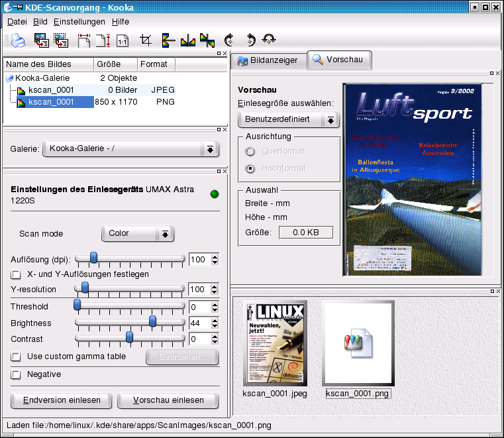
Task: Open the Scan mode Color dropdown
Action: click(x=137, y=233)
